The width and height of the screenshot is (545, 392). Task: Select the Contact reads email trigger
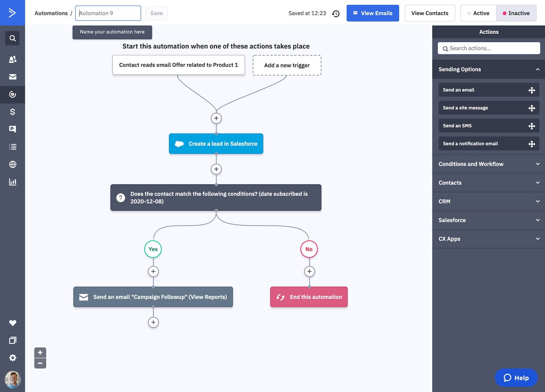(178, 65)
